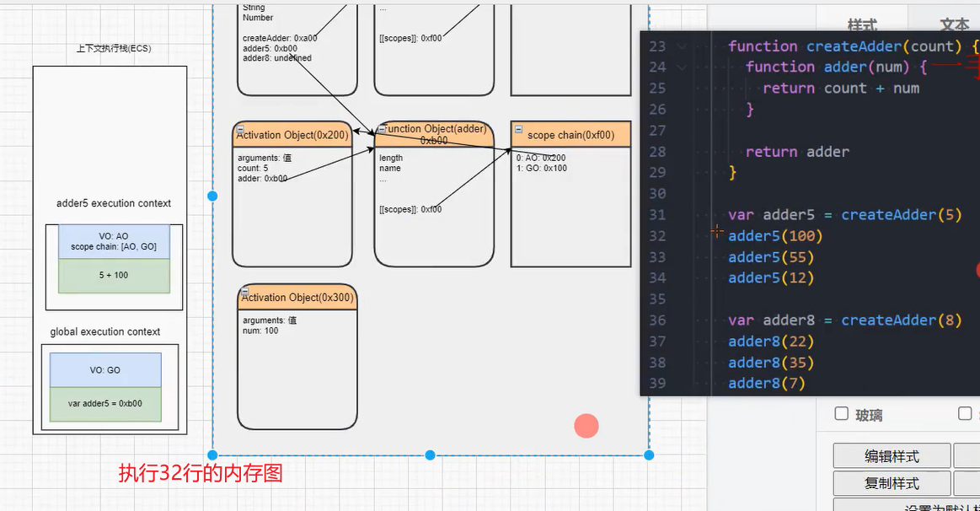The width and height of the screenshot is (980, 511).
Task: Select the Function Object(adder) header
Action: 434,134
